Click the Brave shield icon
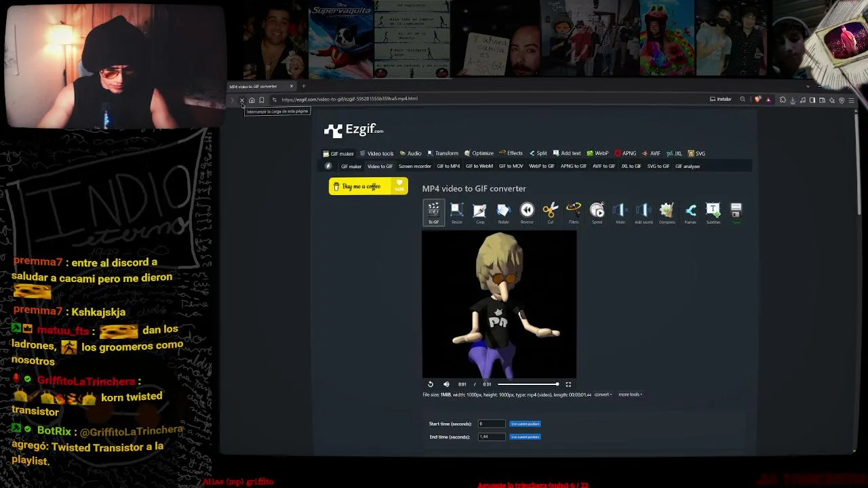 (x=757, y=100)
